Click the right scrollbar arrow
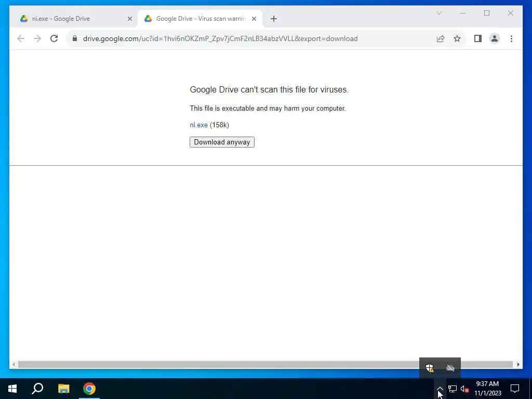 point(518,365)
